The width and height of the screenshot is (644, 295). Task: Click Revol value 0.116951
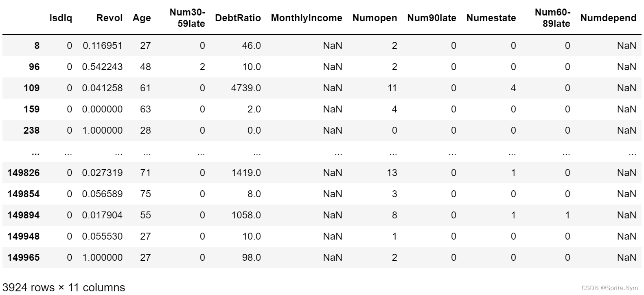pos(103,46)
